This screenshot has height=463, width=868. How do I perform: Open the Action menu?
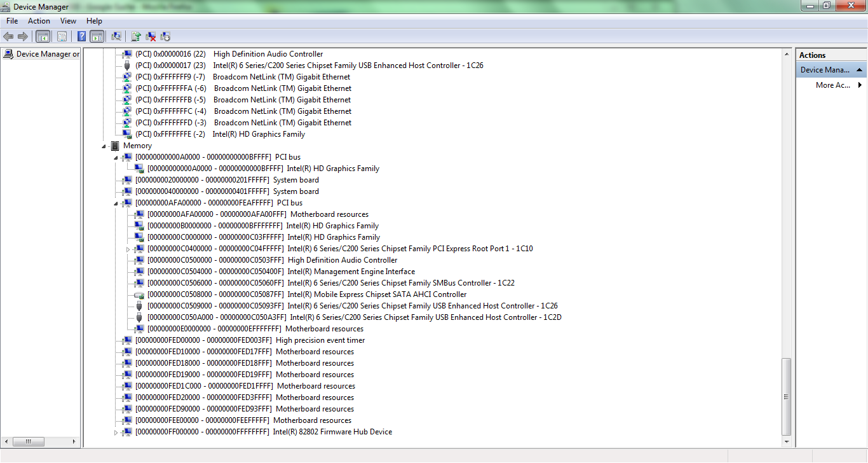(39, 21)
